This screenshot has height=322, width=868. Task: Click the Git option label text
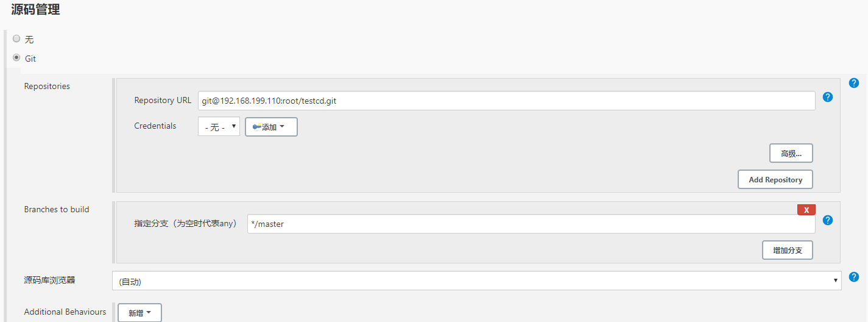coord(30,59)
